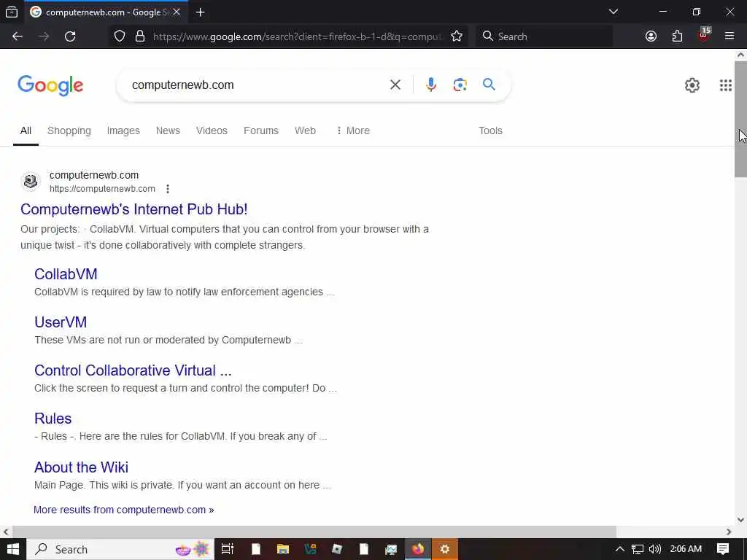The width and height of the screenshot is (747, 560).
Task: Switch to the Forums tab
Action: [261, 131]
